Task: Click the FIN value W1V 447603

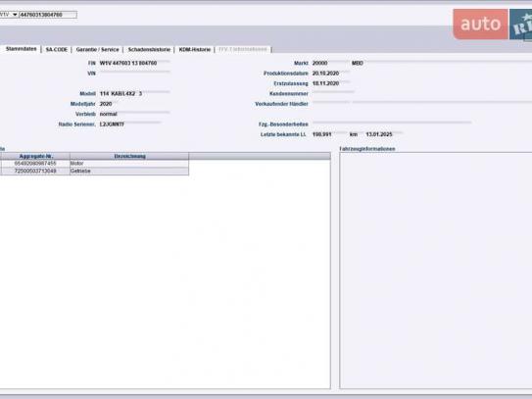Action: [x=128, y=63]
